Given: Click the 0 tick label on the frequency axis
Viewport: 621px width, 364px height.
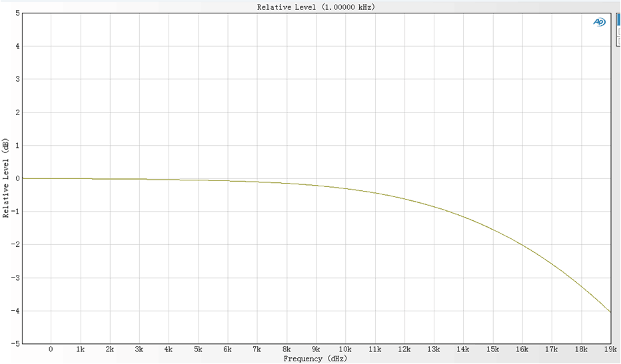Looking at the screenshot, I should click(x=51, y=350).
